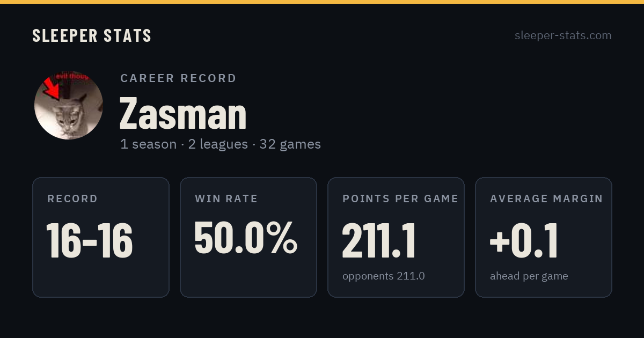Select the Zasman username heading
This screenshot has width=644, height=338.
[183, 113]
